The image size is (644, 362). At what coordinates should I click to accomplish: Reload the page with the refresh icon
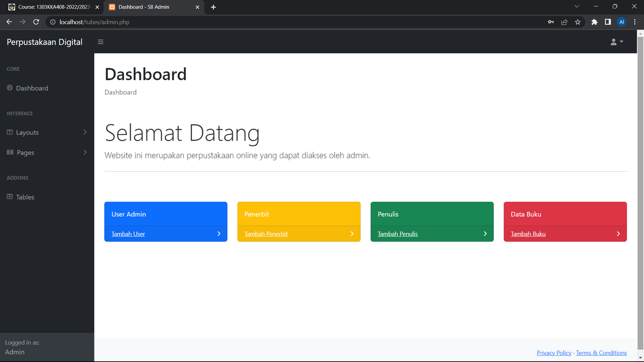coord(36,22)
